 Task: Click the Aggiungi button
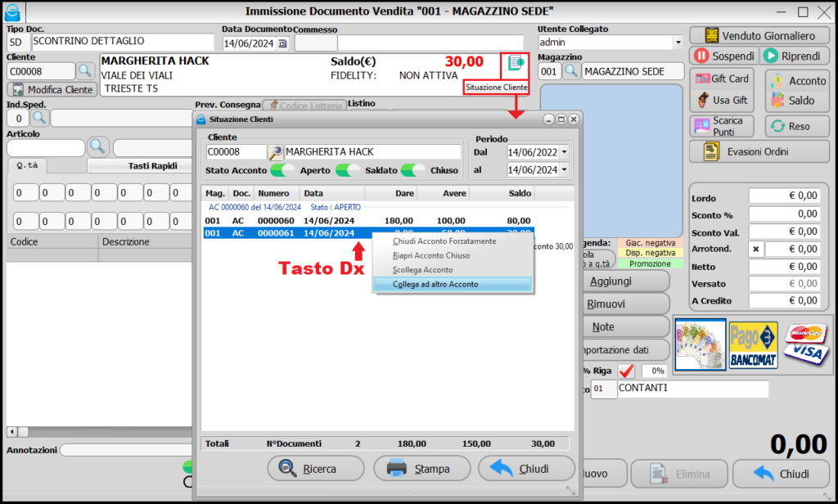coord(625,281)
